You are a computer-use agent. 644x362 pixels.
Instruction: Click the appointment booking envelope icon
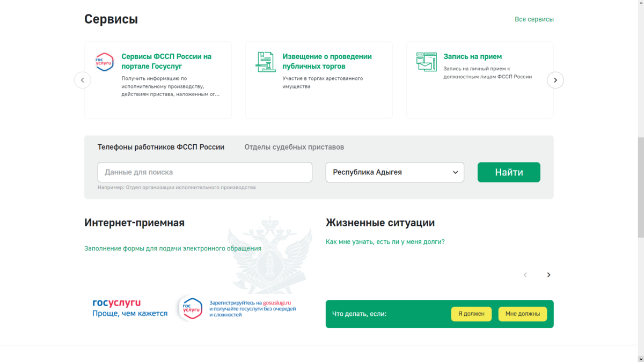point(427,62)
